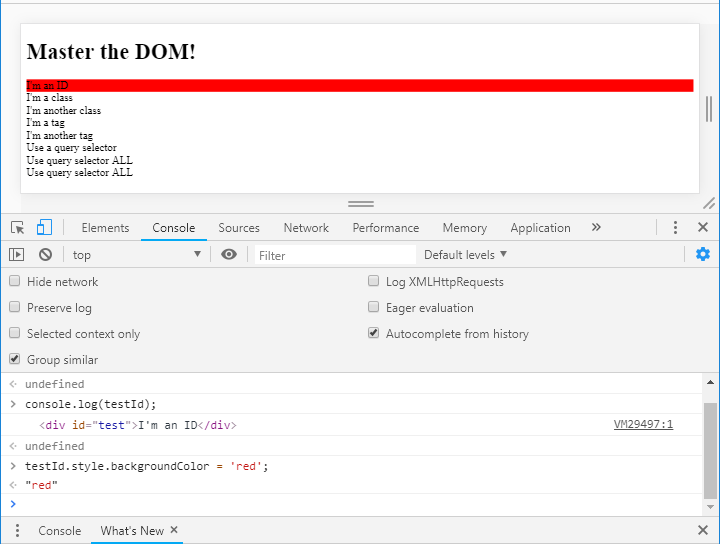Click the console prompt input line
Viewport: 723px width, 544px height.
[360, 504]
